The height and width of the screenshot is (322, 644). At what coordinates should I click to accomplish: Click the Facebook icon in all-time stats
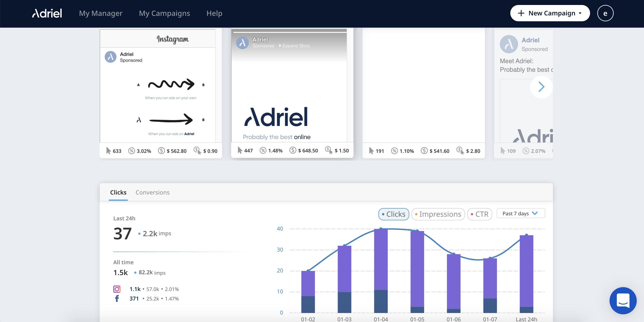[117, 298]
